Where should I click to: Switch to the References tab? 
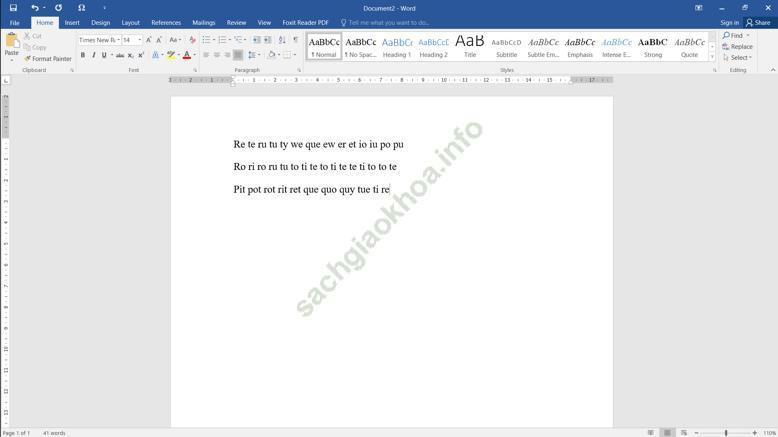click(166, 23)
